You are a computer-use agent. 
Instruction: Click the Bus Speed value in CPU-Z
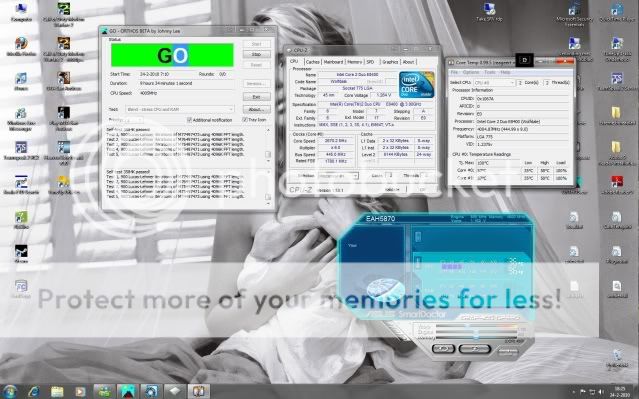[x=336, y=154]
